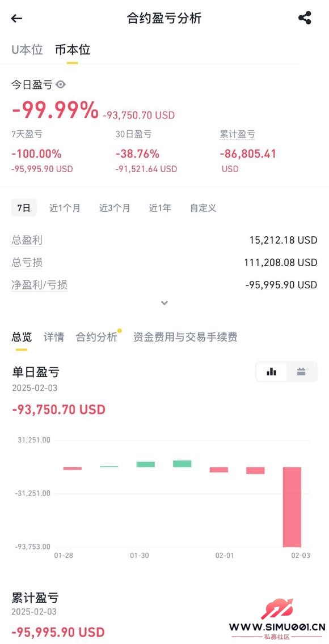
Task: Select the 总览 tab
Action: (x=22, y=337)
